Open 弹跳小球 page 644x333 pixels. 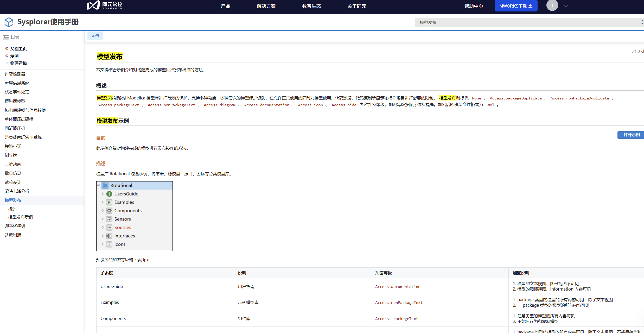click(13, 146)
